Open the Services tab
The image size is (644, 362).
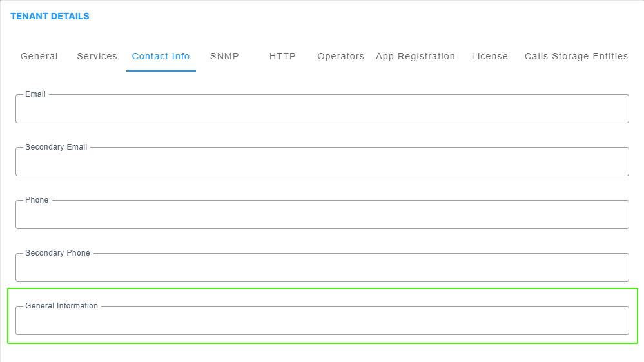(97, 56)
